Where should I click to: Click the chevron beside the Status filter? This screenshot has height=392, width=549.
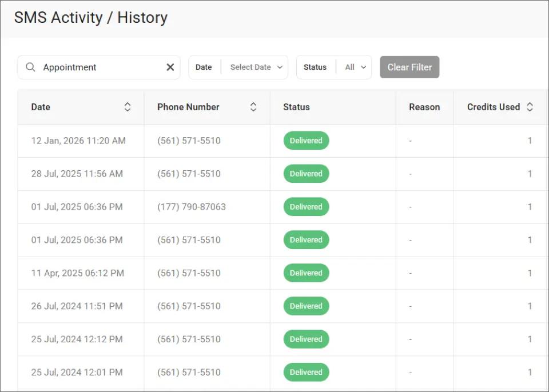point(363,67)
